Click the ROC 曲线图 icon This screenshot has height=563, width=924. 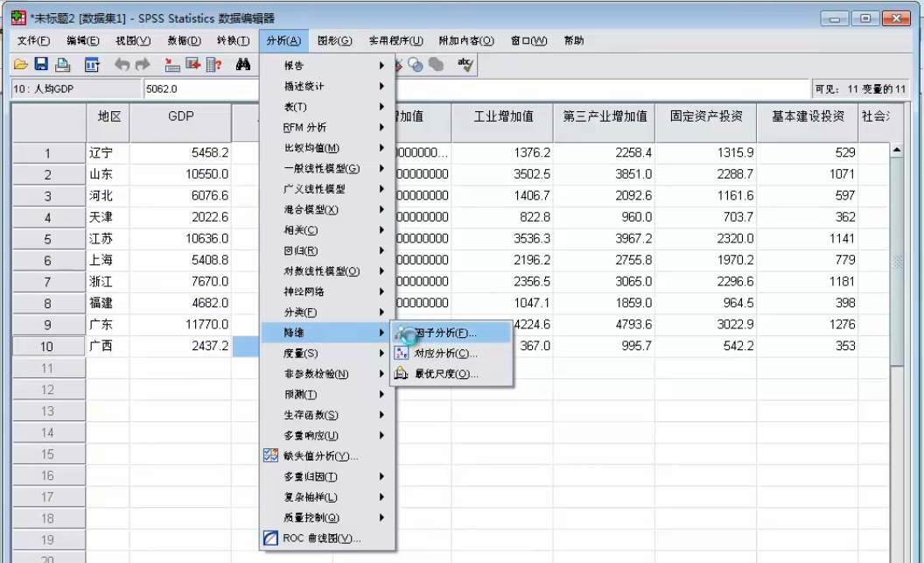click(270, 538)
